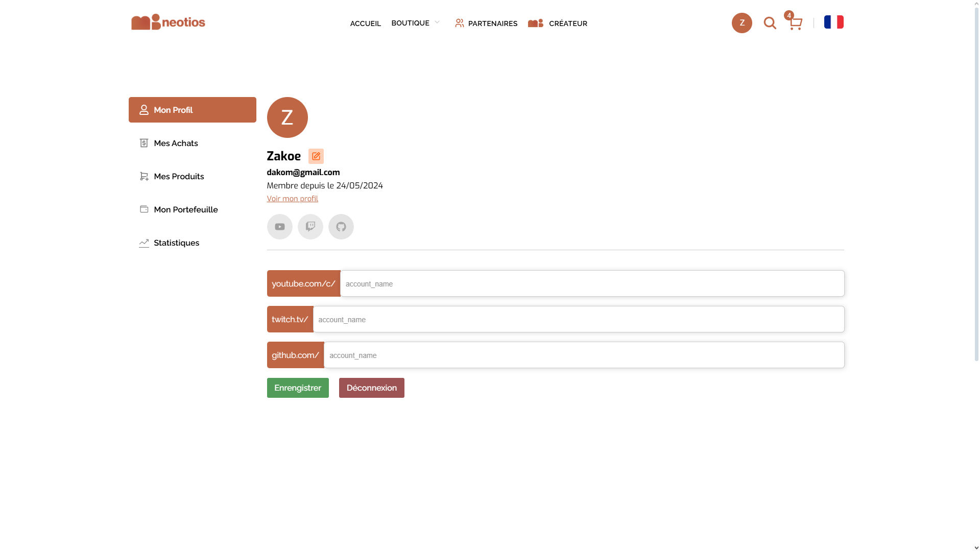The width and height of the screenshot is (980, 551).
Task: Open the Créateur menu item
Action: [x=558, y=23]
